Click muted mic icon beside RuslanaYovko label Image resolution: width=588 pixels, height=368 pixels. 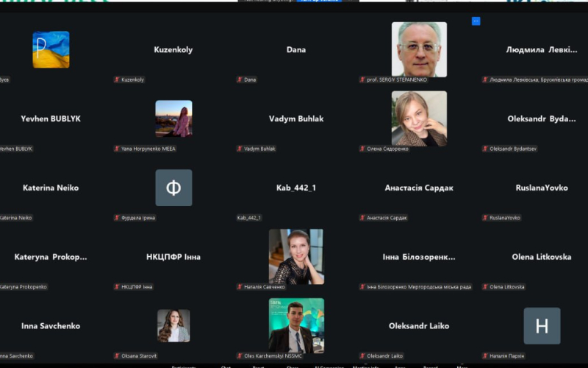coord(485,218)
